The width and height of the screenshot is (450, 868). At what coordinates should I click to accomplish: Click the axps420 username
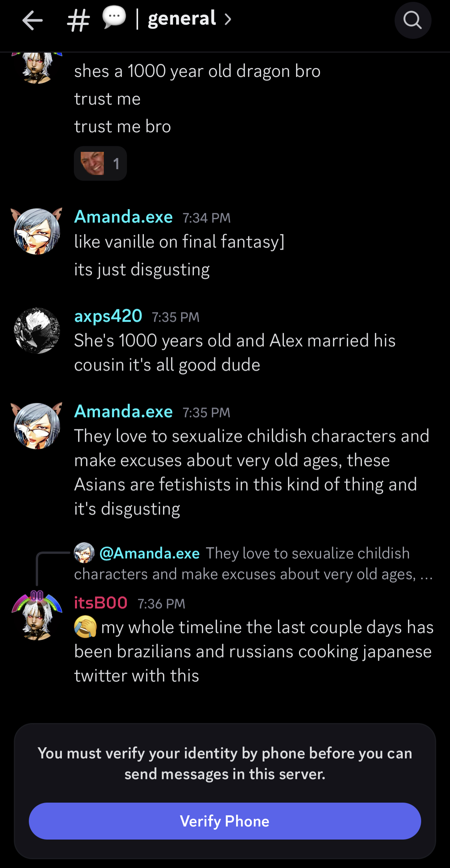click(x=108, y=316)
